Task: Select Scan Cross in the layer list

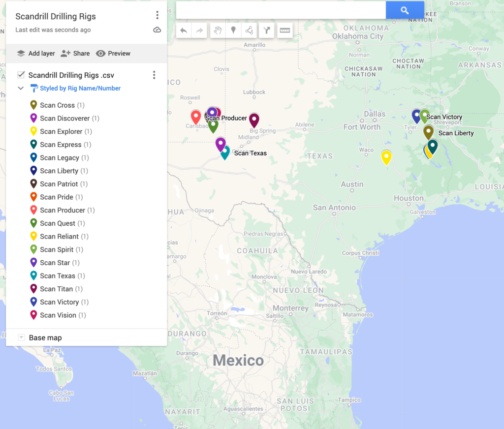Action: click(x=57, y=105)
